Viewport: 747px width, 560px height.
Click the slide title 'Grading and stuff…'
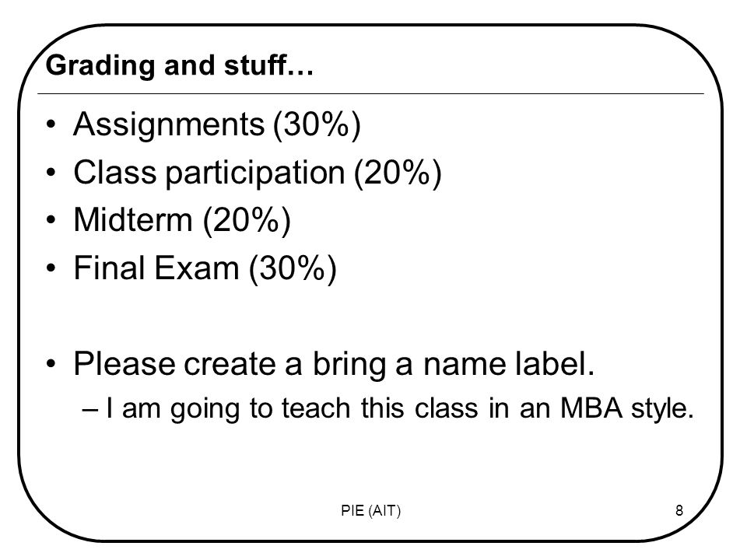180,65
